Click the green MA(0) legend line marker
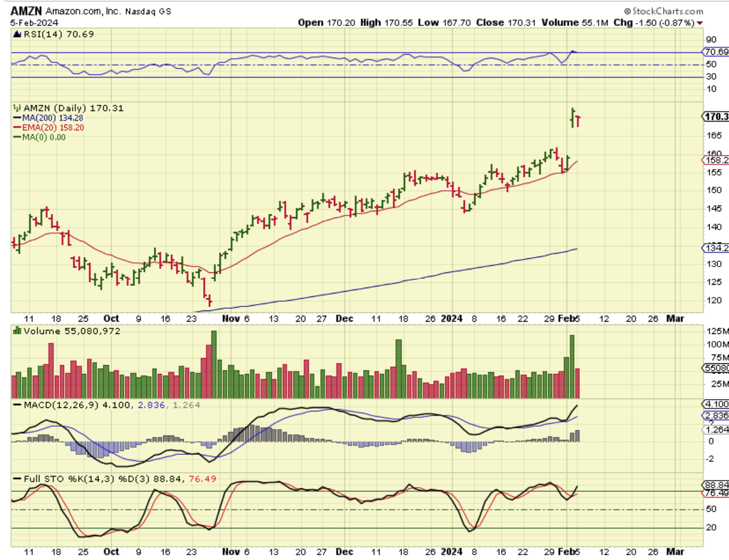Viewport: 729px width, 560px height. [17, 137]
